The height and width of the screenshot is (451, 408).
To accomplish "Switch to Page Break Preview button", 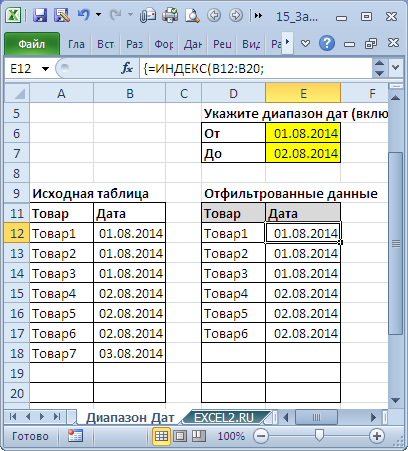I will (x=199, y=436).
